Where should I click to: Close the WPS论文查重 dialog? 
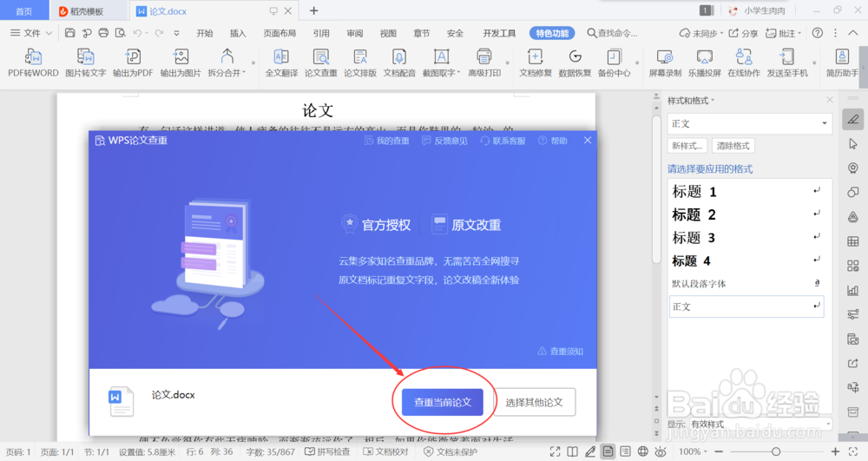[588, 140]
